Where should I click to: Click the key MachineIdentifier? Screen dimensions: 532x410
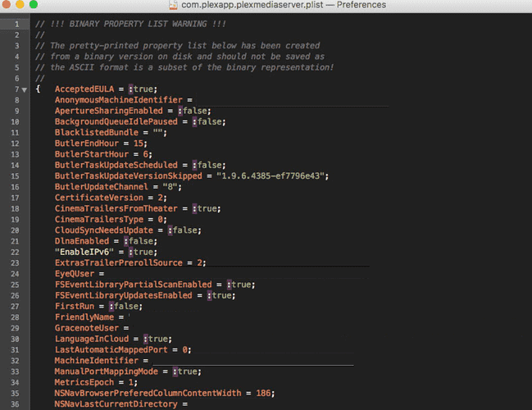(x=97, y=361)
